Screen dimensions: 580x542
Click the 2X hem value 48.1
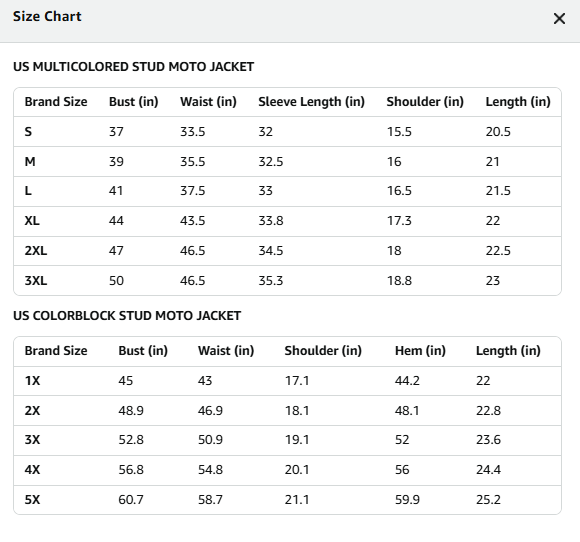click(407, 411)
